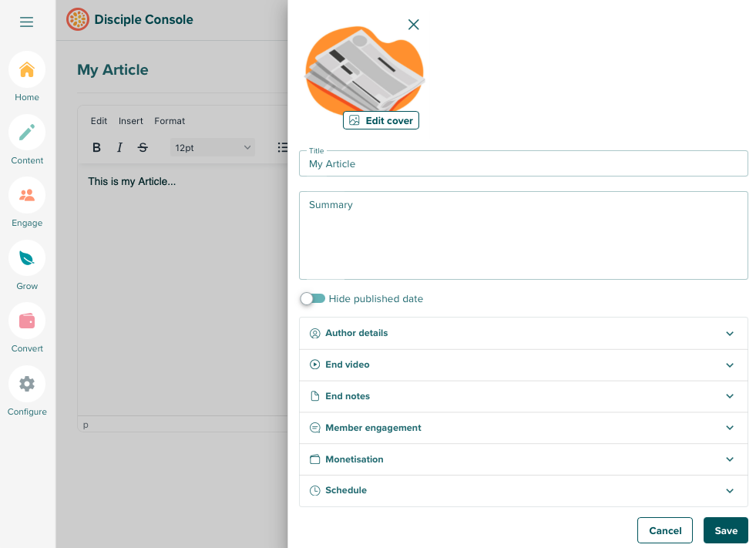Open the Insert menu
The image size is (756, 548).
tap(131, 121)
